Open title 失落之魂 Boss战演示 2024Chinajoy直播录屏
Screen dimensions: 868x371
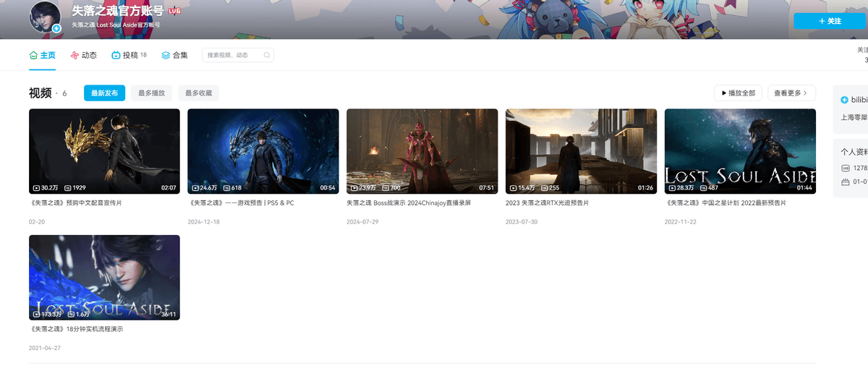(x=409, y=203)
